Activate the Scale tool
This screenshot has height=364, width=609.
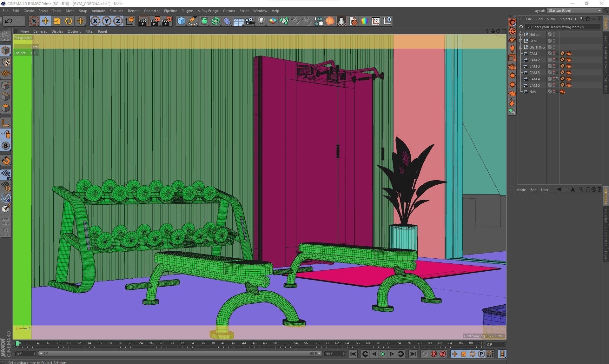[57, 21]
